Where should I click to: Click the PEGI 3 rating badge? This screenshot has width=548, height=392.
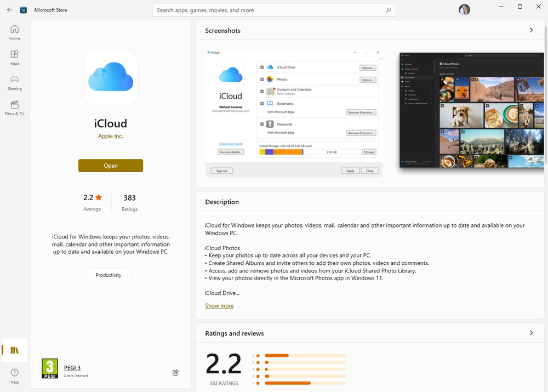click(x=50, y=368)
